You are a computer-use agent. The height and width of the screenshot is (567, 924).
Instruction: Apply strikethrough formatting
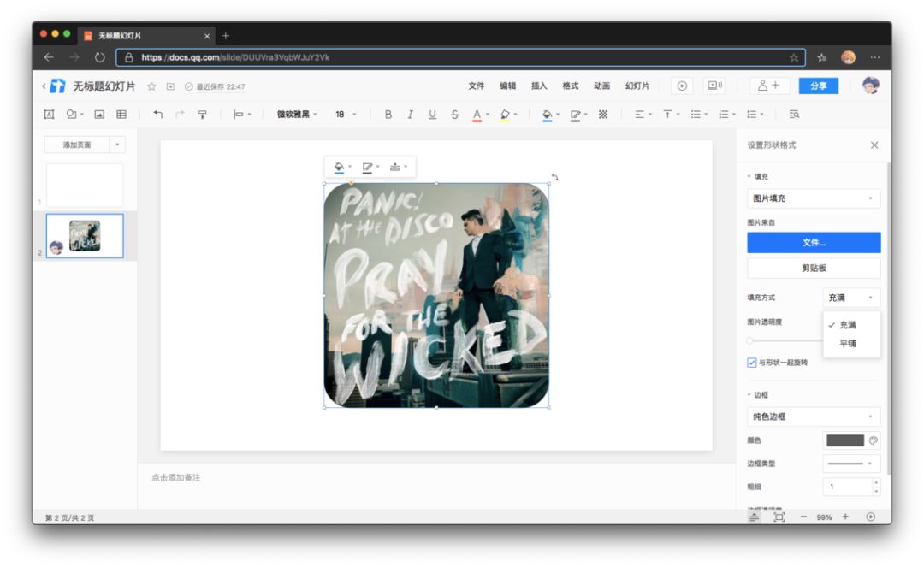pos(454,115)
